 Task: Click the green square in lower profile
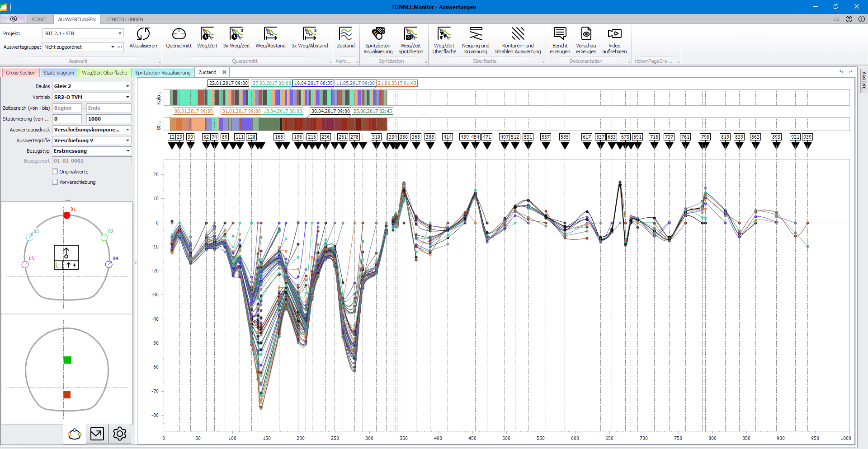68,360
